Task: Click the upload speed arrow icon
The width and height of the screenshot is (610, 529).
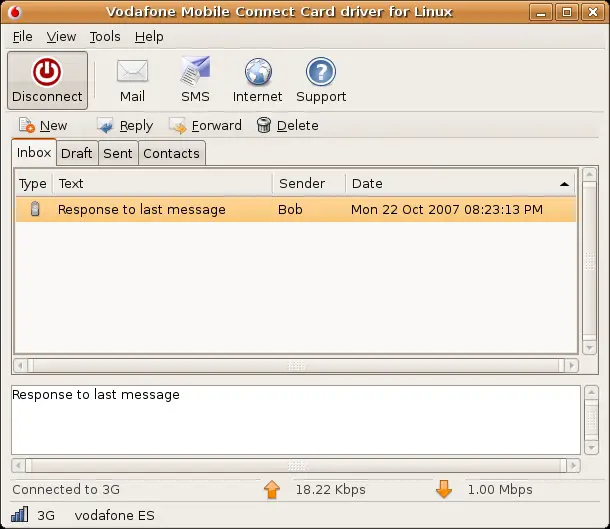Action: click(x=272, y=489)
